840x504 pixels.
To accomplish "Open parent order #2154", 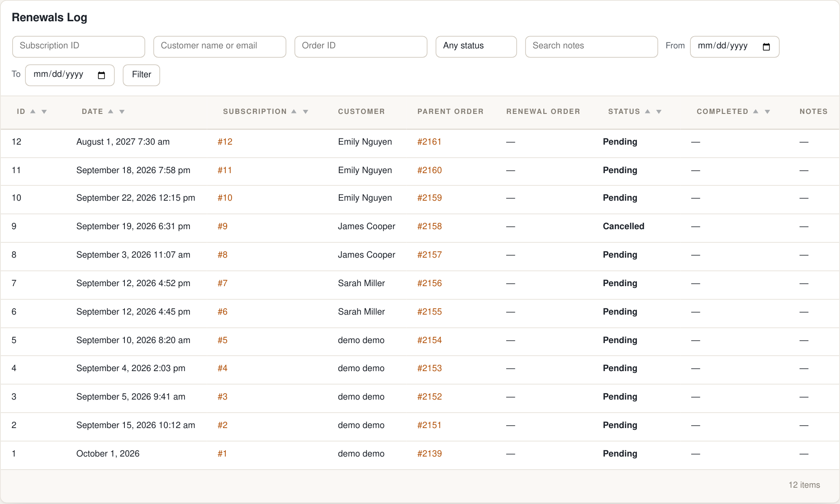I will click(x=429, y=340).
